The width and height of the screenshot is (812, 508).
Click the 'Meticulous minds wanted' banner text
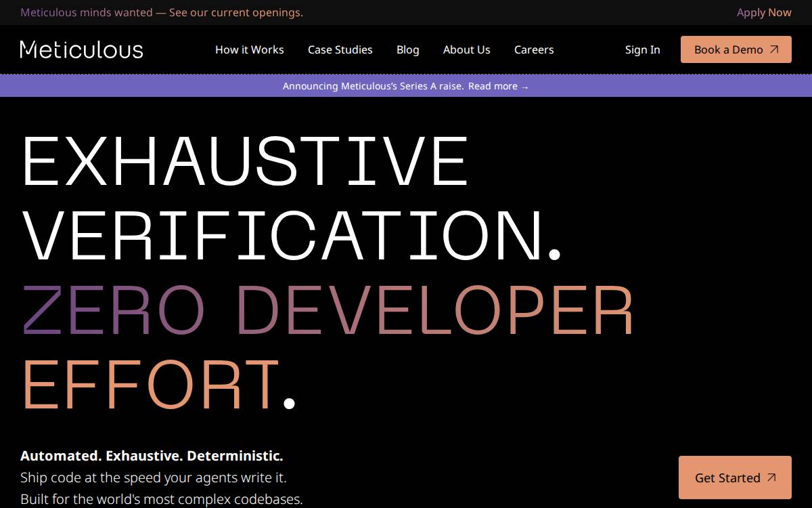click(x=87, y=12)
